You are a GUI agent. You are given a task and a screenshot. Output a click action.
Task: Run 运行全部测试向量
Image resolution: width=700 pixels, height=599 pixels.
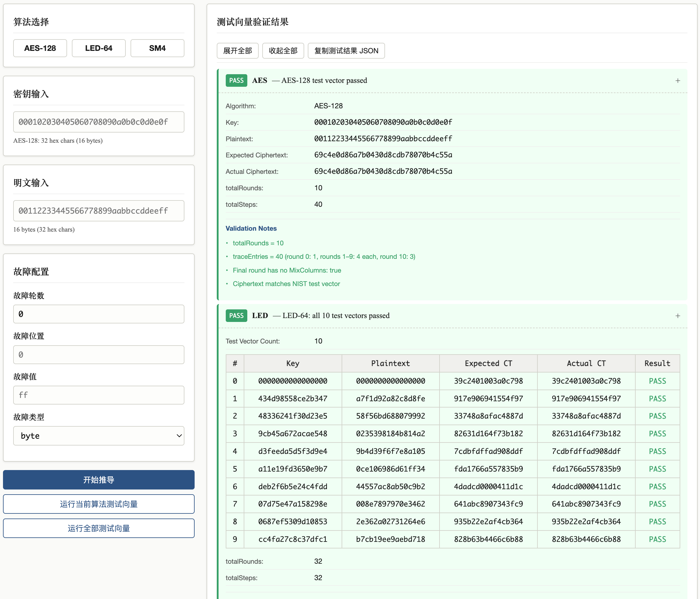tap(99, 528)
